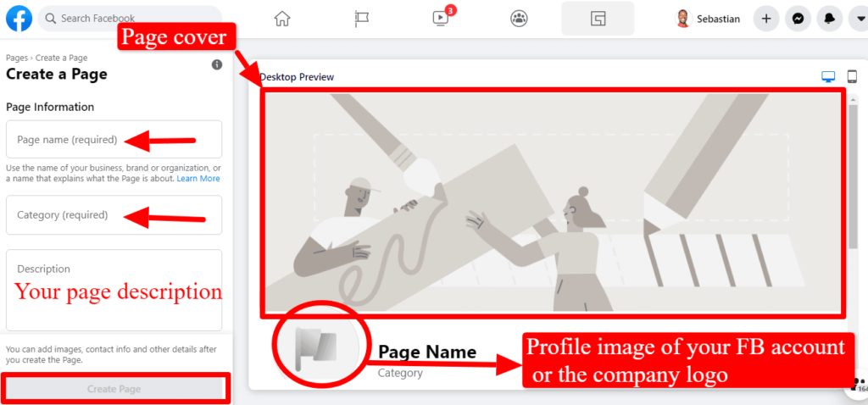Open the Home tab icon
The image size is (868, 405).
tap(282, 19)
